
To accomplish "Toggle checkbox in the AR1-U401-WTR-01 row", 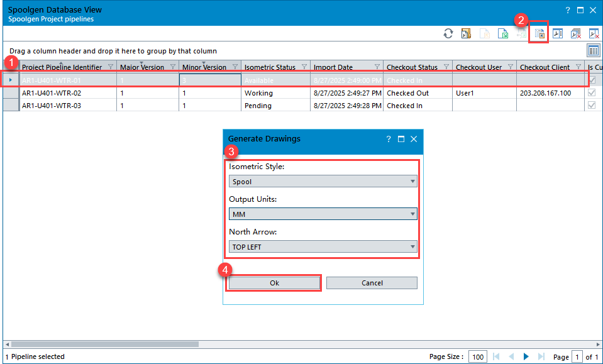I will [592, 80].
